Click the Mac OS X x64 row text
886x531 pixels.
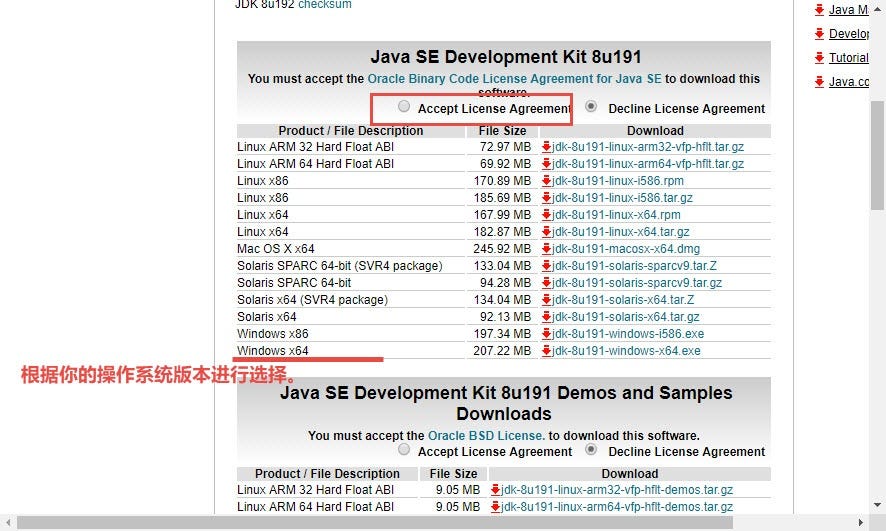click(276, 249)
